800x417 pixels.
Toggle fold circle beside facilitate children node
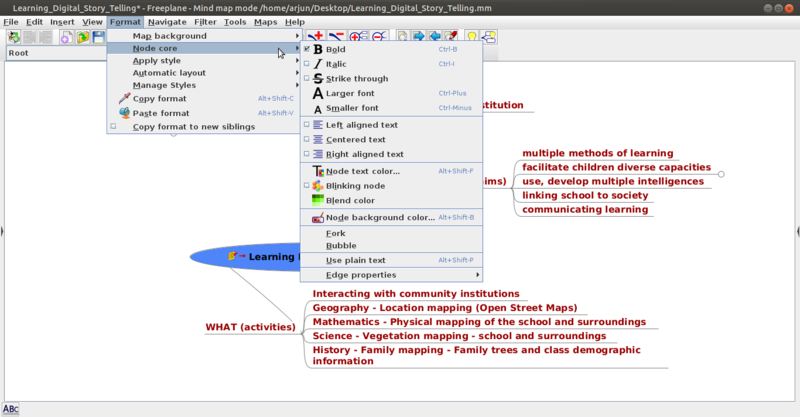[x=721, y=174]
